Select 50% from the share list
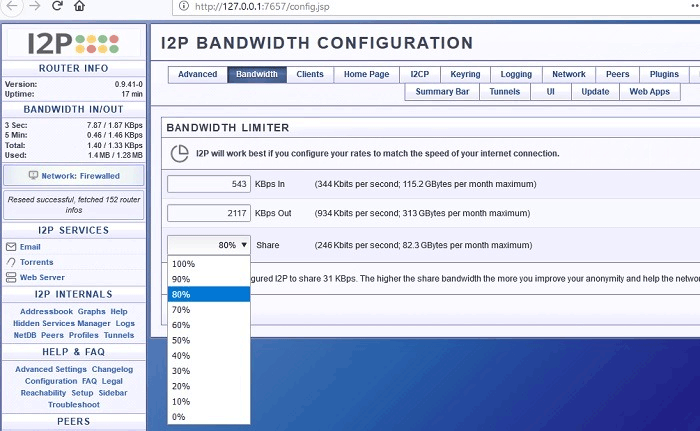Screen dimensions: 700x431 [209, 340]
